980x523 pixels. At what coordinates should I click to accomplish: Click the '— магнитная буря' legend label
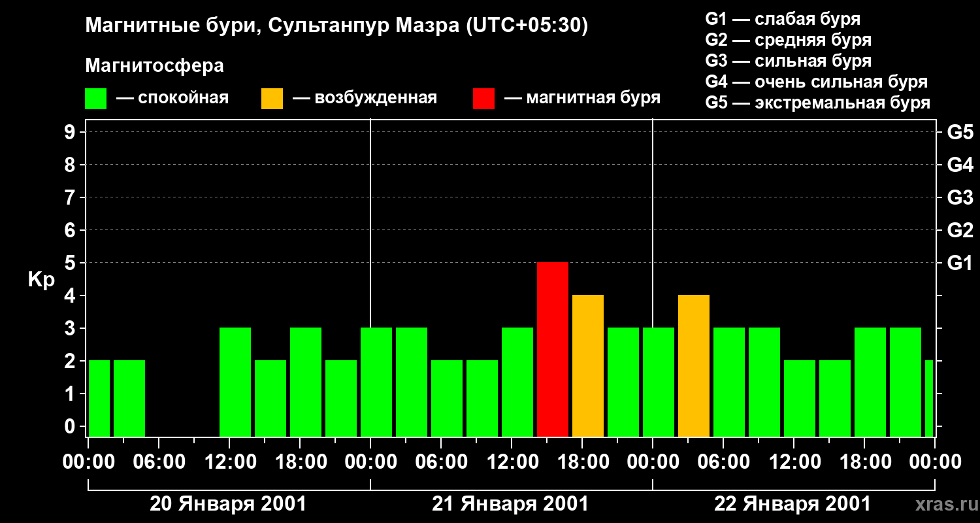582,99
